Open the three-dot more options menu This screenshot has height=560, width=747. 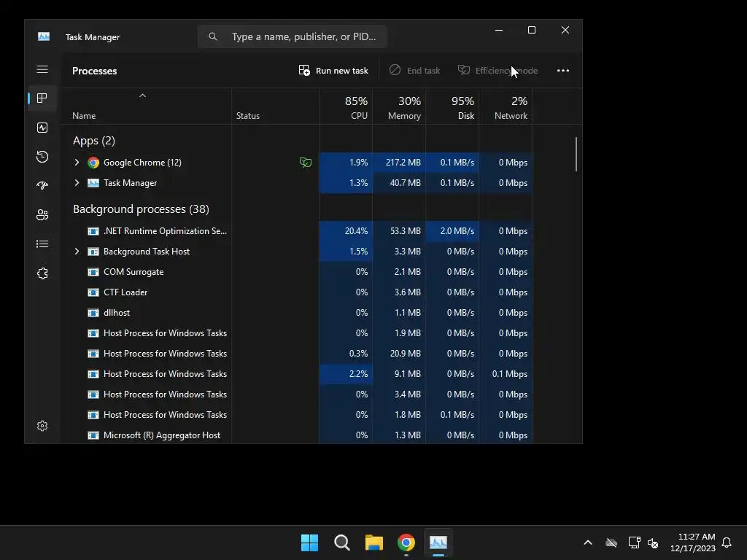(x=563, y=71)
